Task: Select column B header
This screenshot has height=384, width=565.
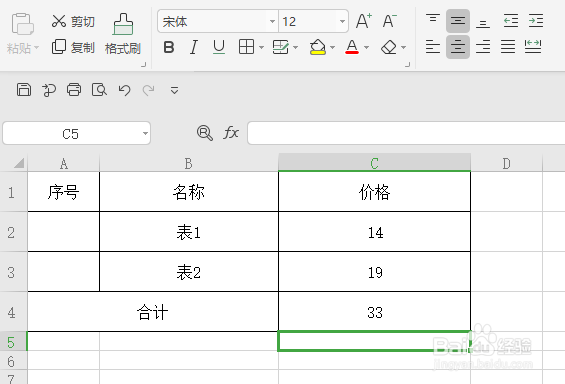Action: [189, 164]
